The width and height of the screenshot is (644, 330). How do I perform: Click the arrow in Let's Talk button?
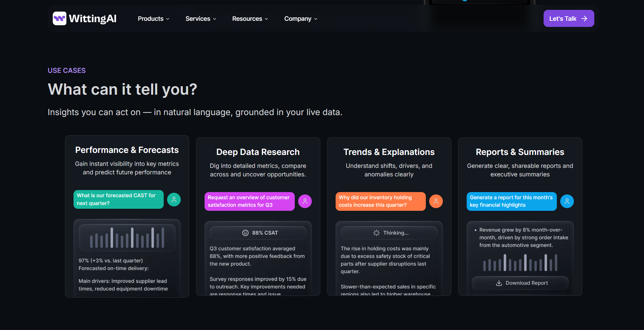tap(584, 19)
